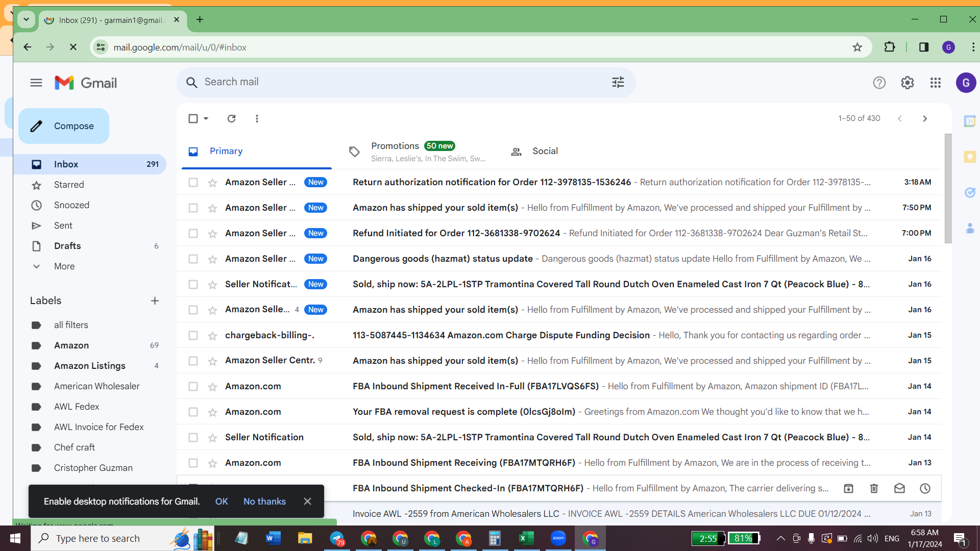Check the box for the 7:50 PM shipped email
Image resolution: width=980 pixels, height=551 pixels.
point(193,208)
